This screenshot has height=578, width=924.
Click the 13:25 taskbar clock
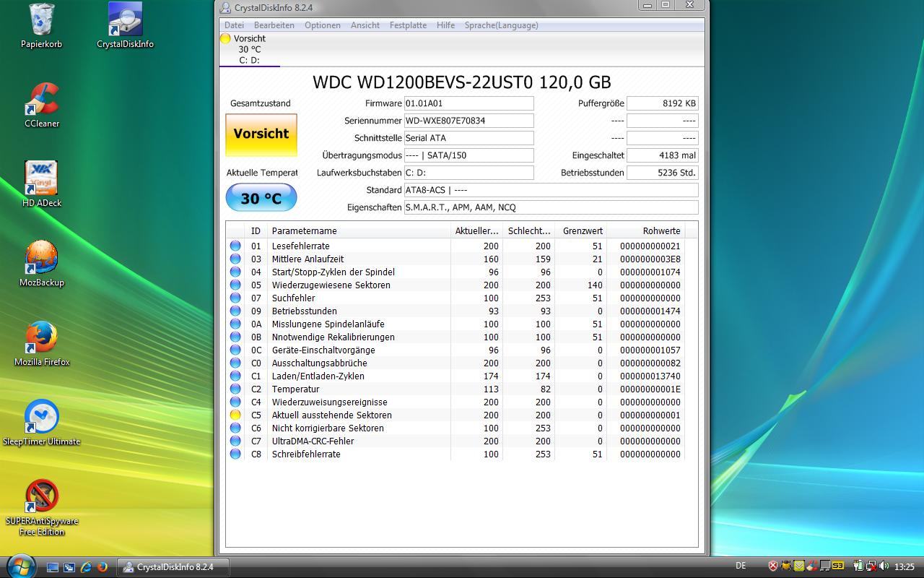905,567
